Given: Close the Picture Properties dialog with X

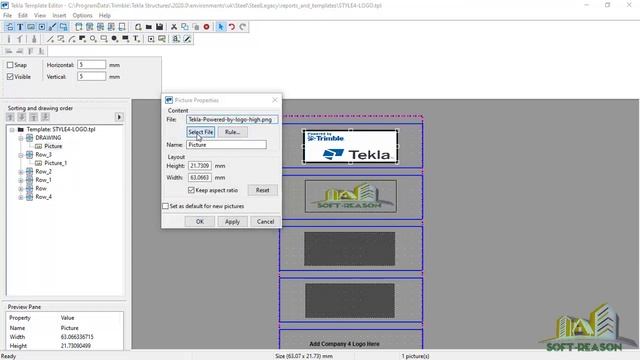Looking at the screenshot, I should tap(275, 100).
